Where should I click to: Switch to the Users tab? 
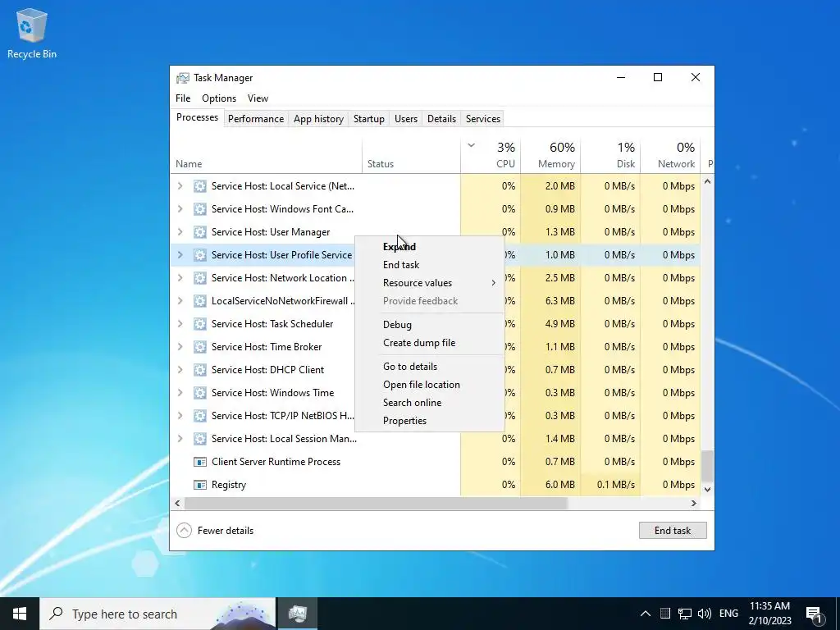coord(405,119)
